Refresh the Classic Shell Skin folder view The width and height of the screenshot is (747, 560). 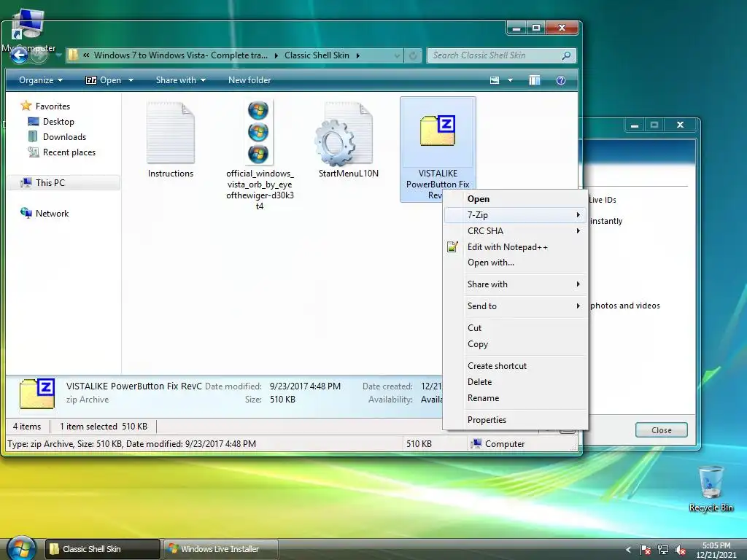pyautogui.click(x=413, y=55)
